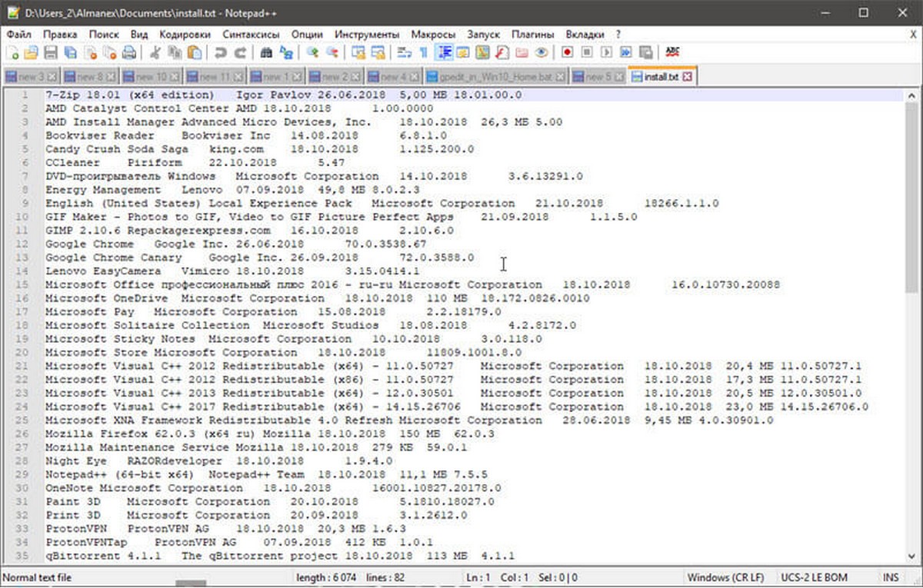Click the Copy toolbar icon

pyautogui.click(x=175, y=52)
